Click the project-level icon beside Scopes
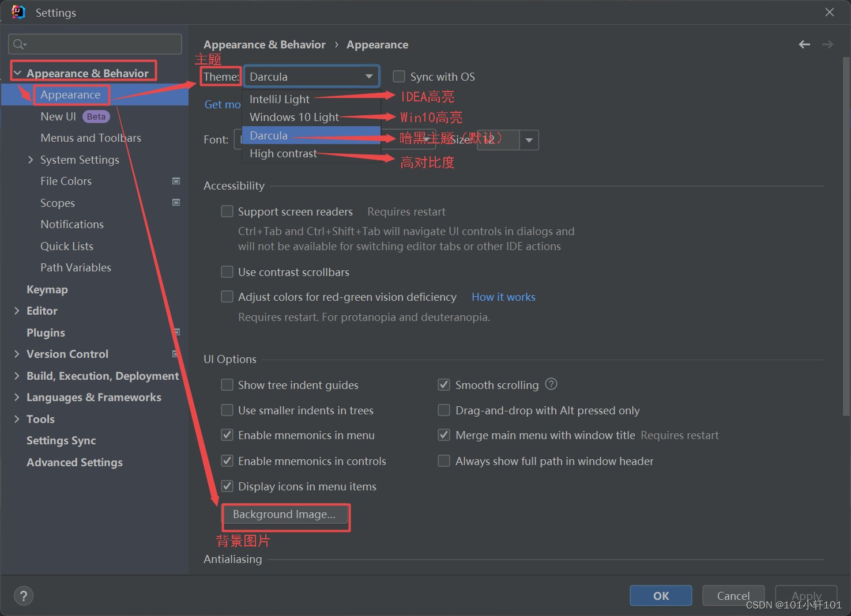Screen dimensions: 851x616 176,202
